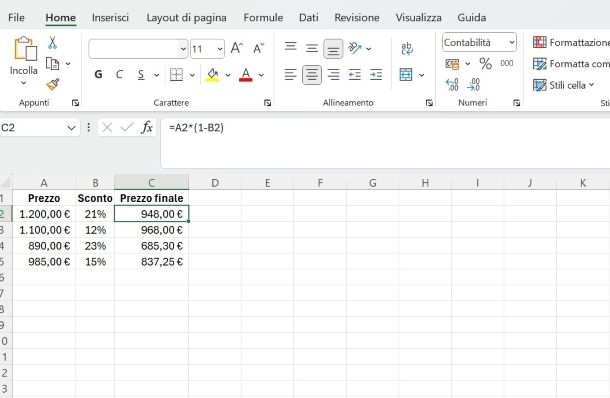Increase indent
610x398 pixels.
376,74
